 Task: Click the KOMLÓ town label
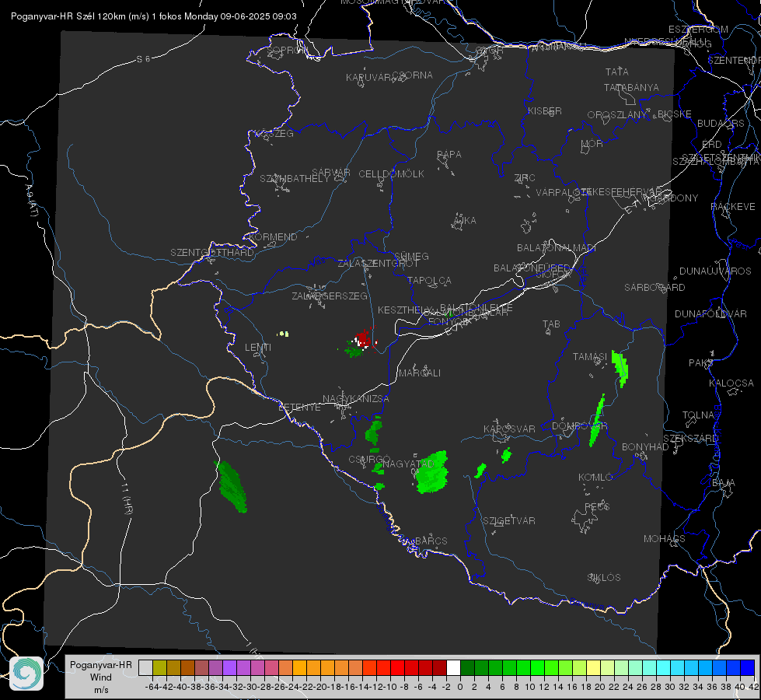(595, 478)
